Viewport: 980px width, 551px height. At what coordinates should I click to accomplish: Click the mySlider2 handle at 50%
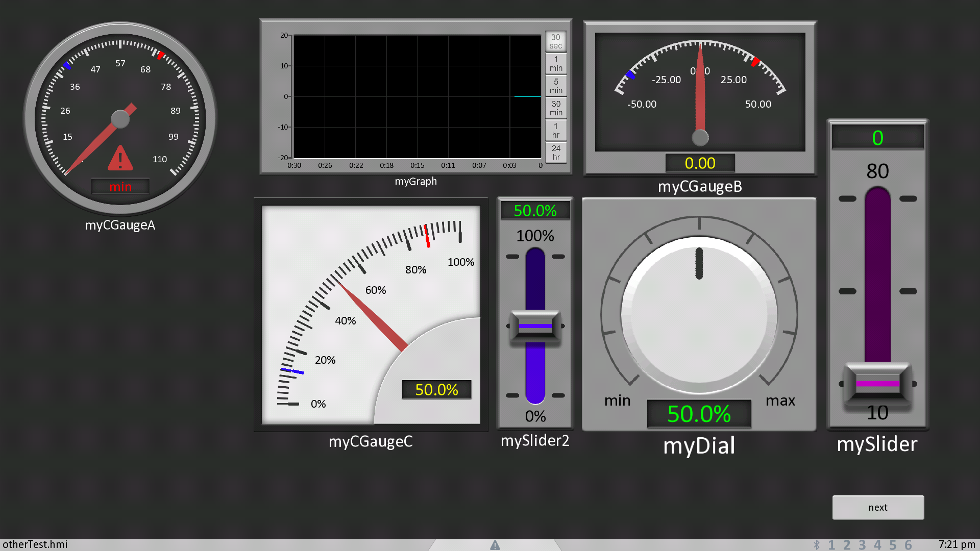(535, 326)
